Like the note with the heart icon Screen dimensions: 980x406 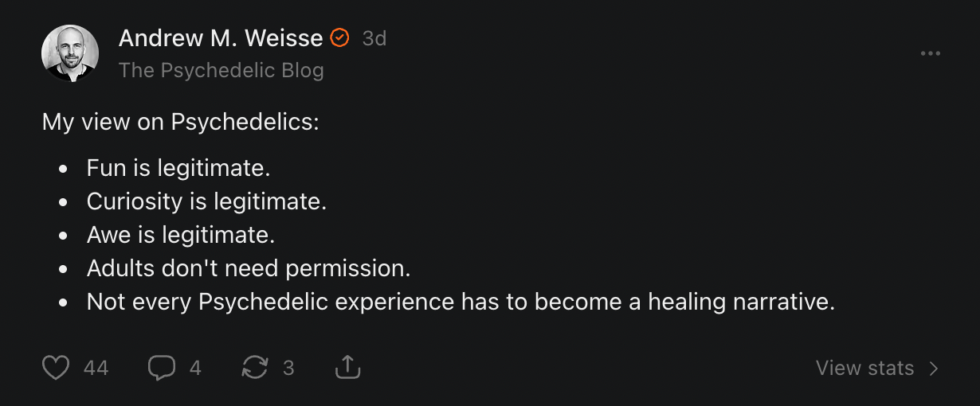(x=56, y=368)
